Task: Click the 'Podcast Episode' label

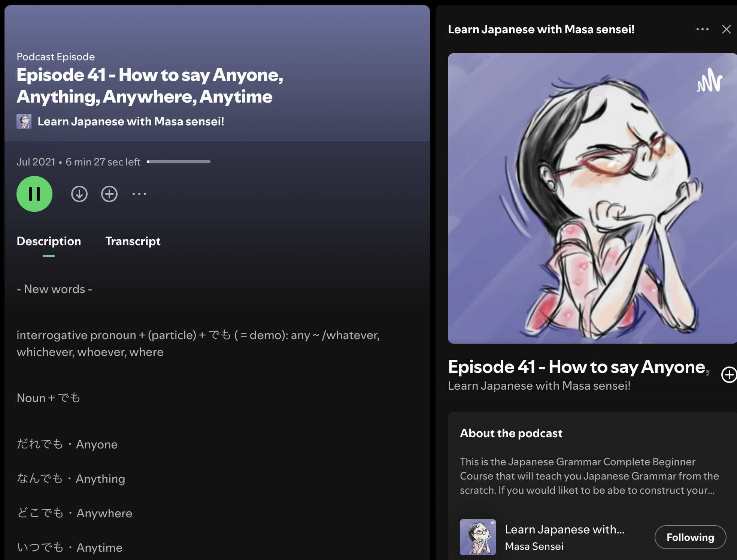Action: [56, 57]
